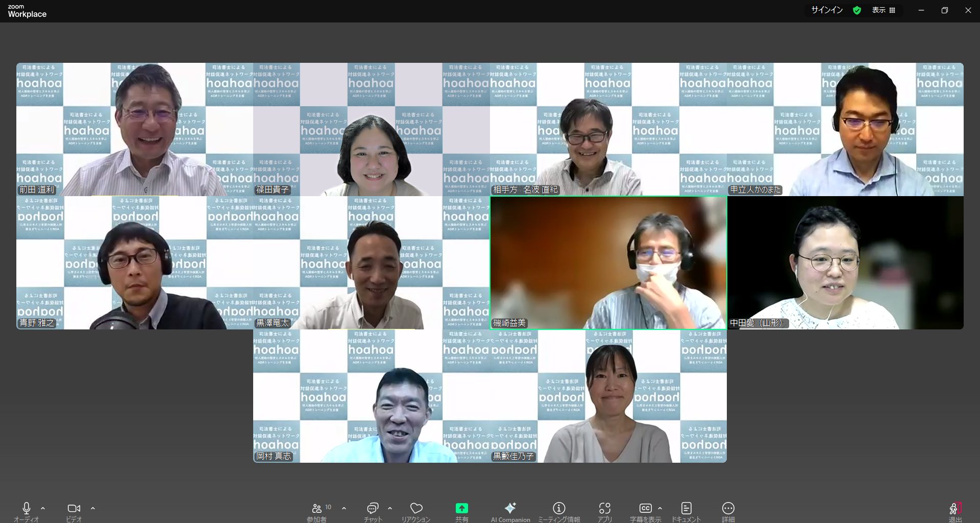Expand the participants options arrow
980x523 pixels.
point(344,508)
